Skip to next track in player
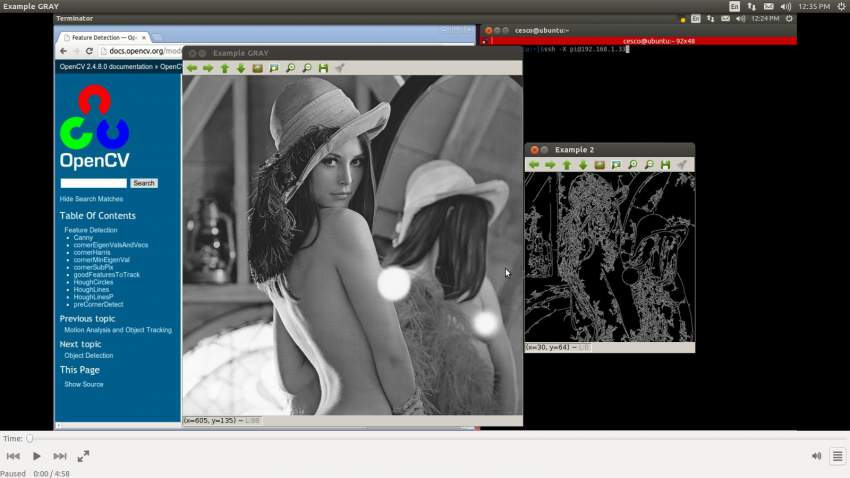This screenshot has height=478, width=850. [x=60, y=456]
